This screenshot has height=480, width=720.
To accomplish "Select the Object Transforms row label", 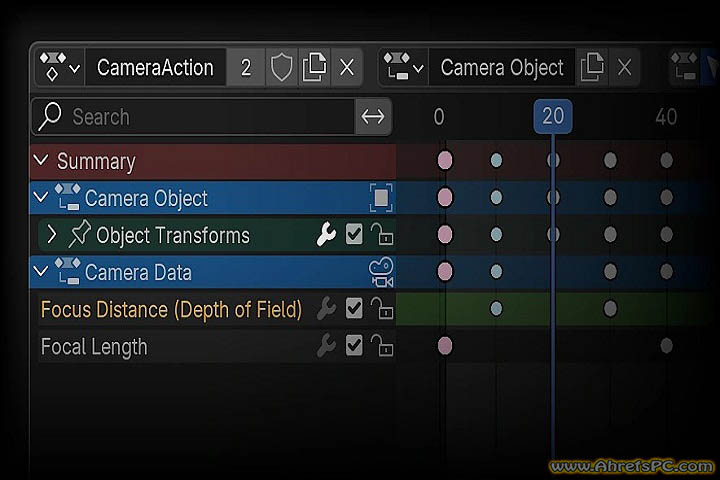I will tap(173, 236).
